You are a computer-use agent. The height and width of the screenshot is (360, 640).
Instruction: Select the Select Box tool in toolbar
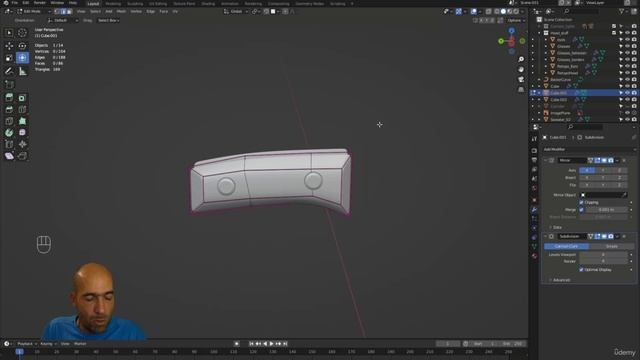tap(9, 33)
